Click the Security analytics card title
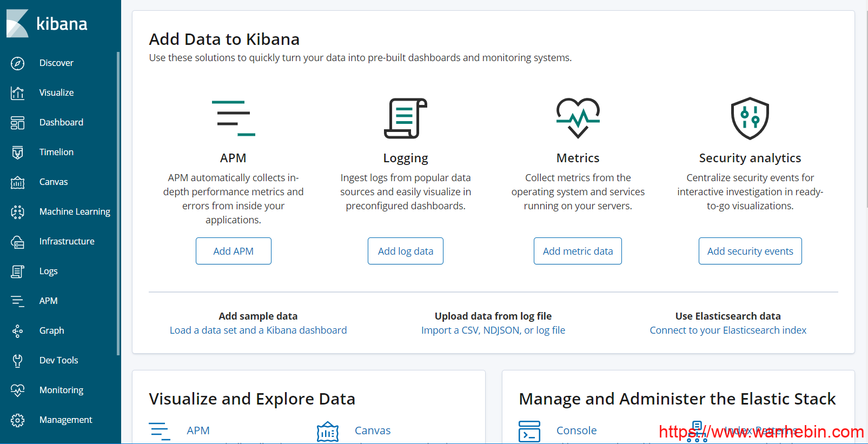 tap(750, 158)
